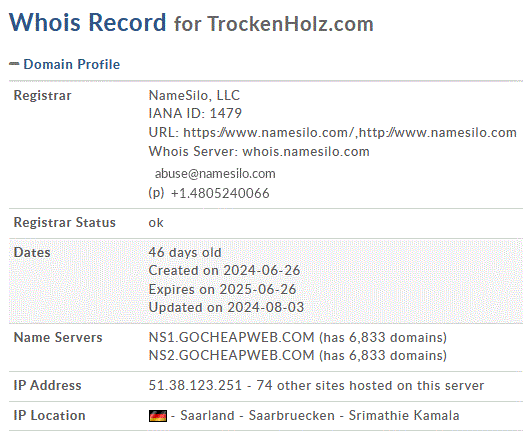Select the TrockenHolz.com domain in the heading

coord(290,24)
